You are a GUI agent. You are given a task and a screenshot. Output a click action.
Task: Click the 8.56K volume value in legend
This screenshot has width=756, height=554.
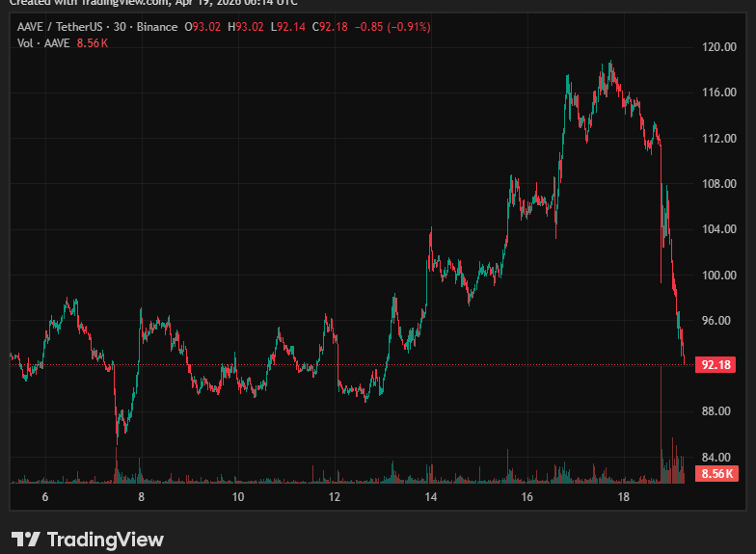(x=94, y=44)
